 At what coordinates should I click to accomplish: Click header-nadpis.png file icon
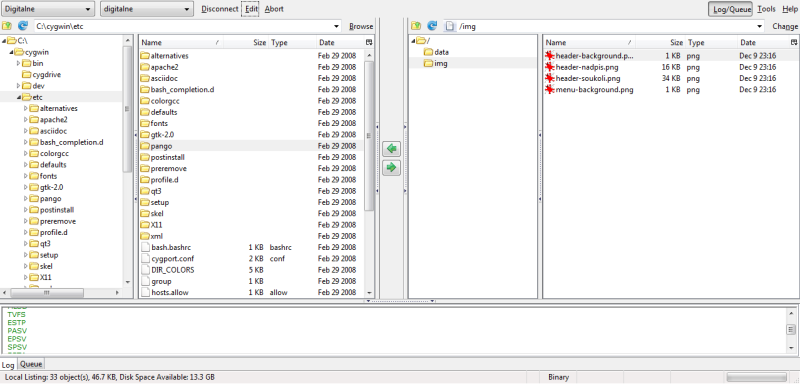(549, 67)
